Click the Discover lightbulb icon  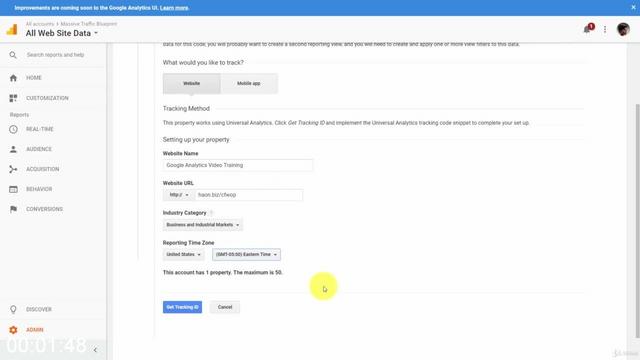(x=13, y=309)
